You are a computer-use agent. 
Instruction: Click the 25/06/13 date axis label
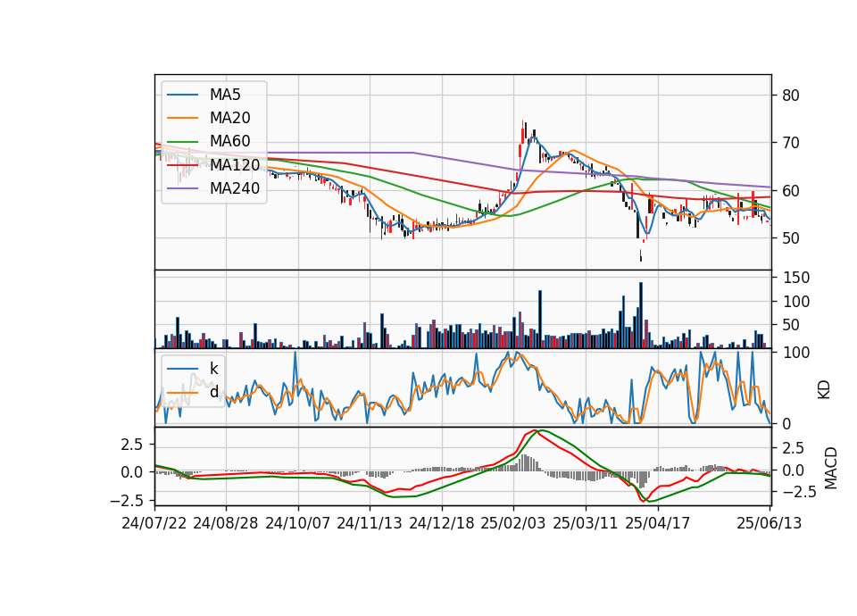coord(769,523)
